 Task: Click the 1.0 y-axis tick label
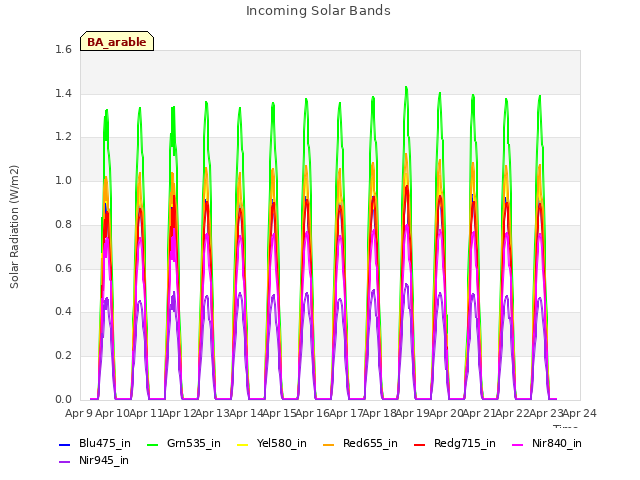tap(63, 181)
